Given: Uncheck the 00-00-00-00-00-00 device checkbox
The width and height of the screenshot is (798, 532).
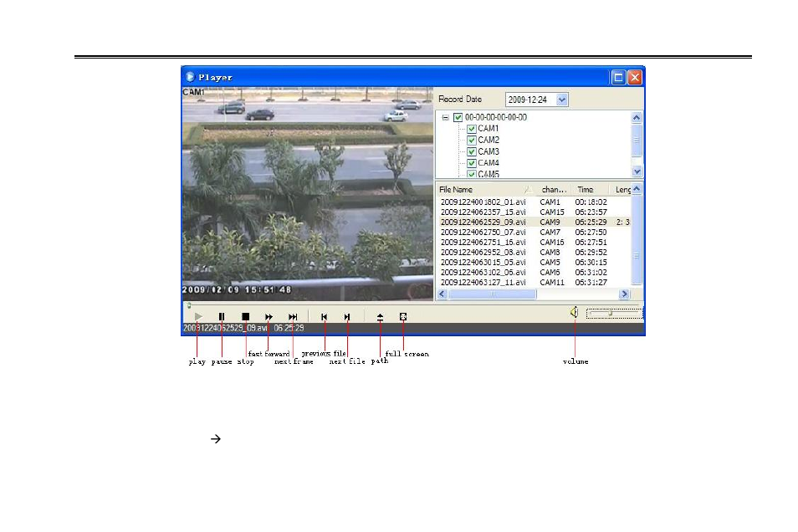Looking at the screenshot, I should coord(458,118).
